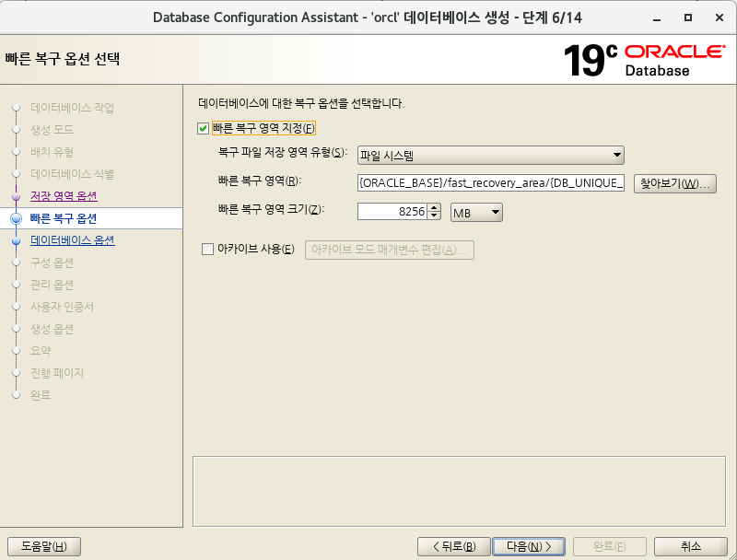Click the Oracle 19c Database logo
This screenshot has width=737, height=560.
(644, 60)
